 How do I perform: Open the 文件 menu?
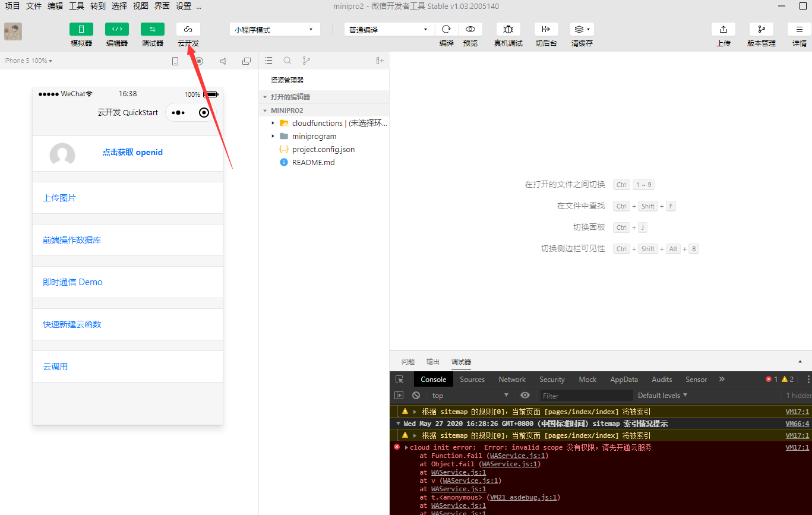click(x=34, y=6)
